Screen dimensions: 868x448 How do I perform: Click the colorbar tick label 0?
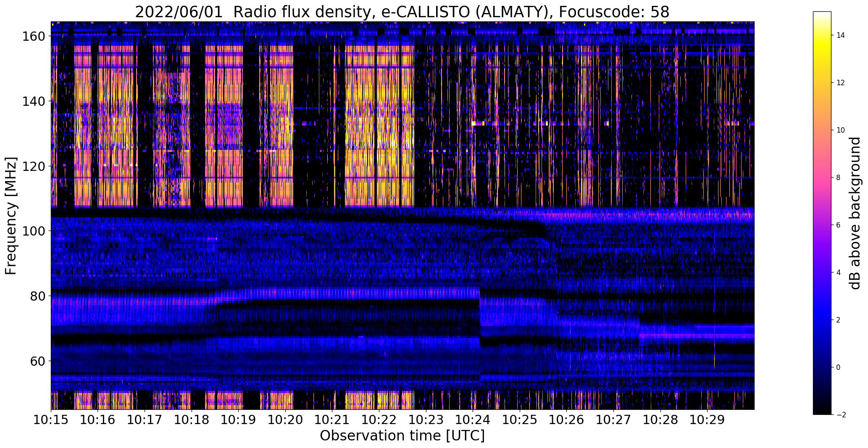[x=838, y=367]
